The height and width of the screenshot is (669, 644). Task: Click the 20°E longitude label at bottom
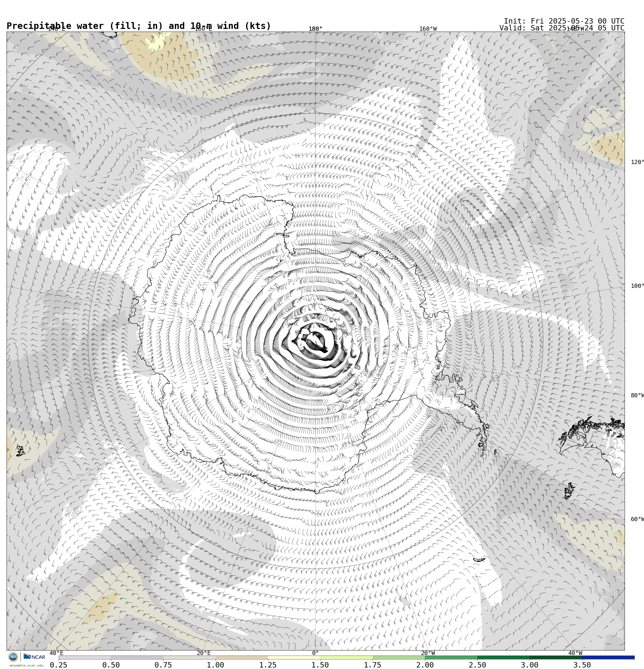click(x=204, y=653)
